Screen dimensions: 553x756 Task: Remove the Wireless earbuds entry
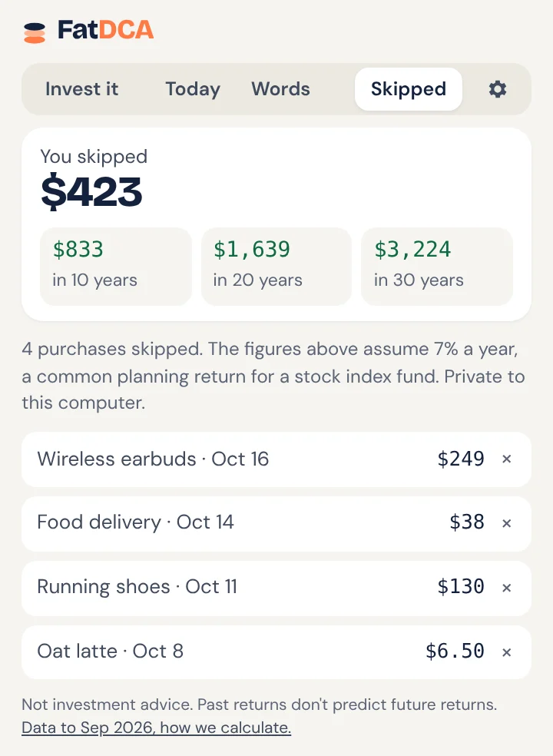coord(506,459)
